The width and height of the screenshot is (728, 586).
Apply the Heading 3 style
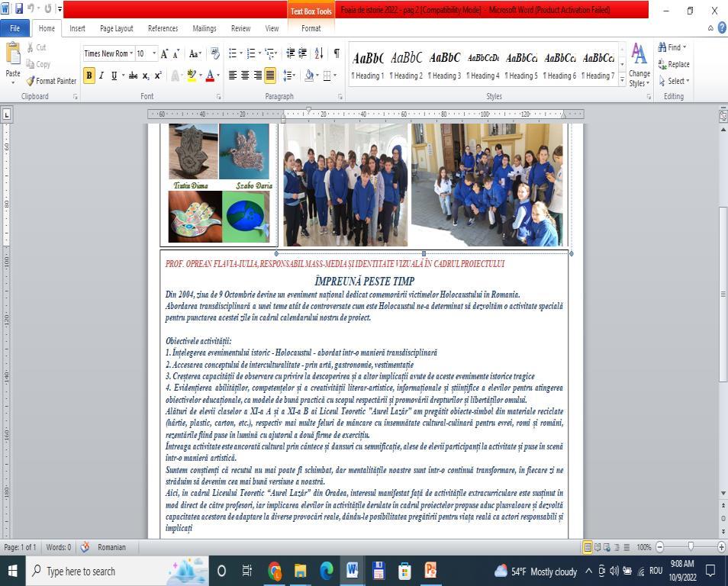pos(444,66)
